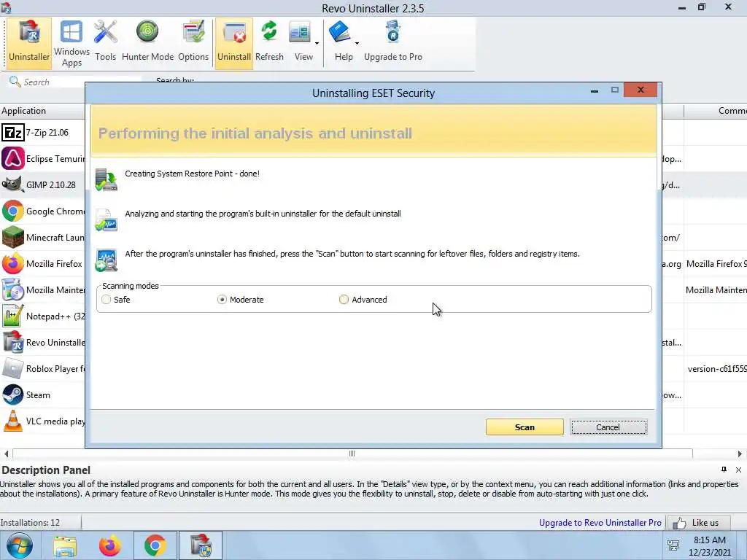
Task: Select the VLC media player entry
Action: [x=43, y=421]
